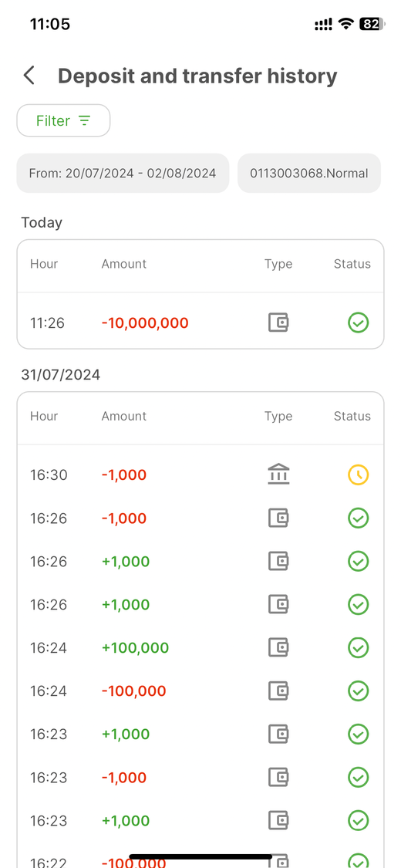
Task: Tap the green check status for the -10,000,000 transaction
Action: (359, 323)
